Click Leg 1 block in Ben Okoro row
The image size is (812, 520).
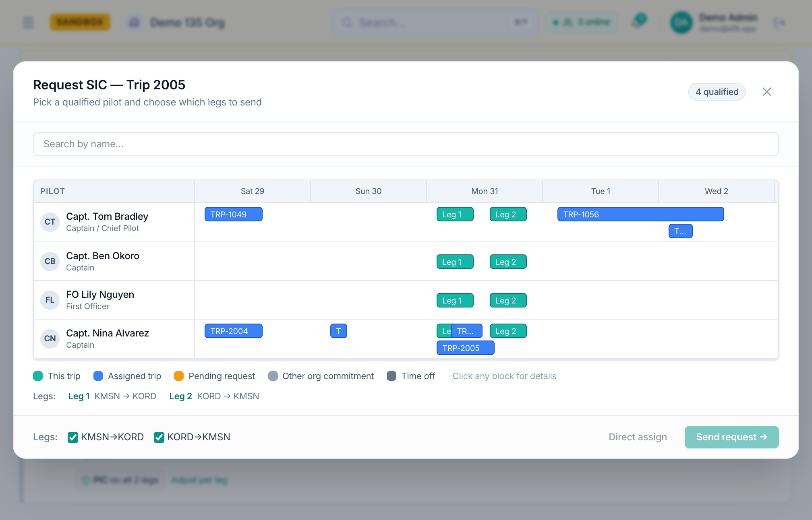point(455,262)
